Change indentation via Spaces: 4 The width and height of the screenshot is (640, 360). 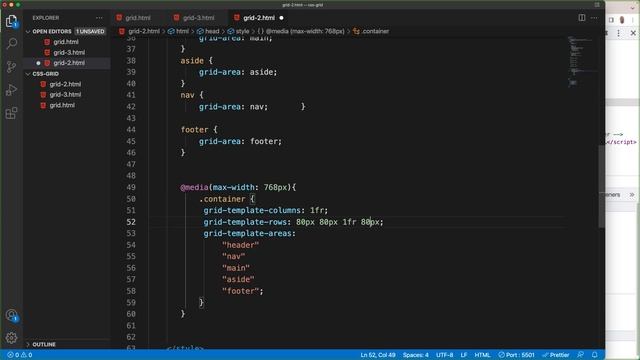[416, 355]
